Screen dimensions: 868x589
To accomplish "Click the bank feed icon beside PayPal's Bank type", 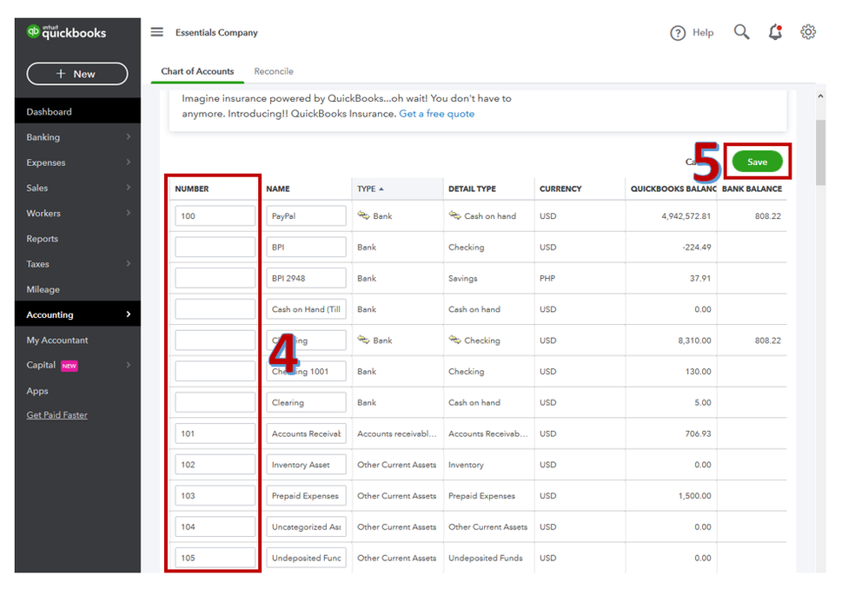I will (364, 215).
